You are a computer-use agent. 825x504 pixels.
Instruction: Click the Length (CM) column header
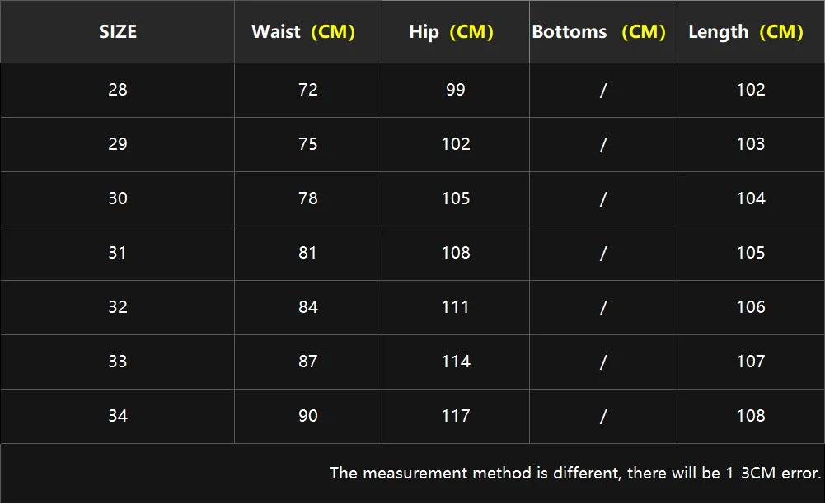(745, 32)
